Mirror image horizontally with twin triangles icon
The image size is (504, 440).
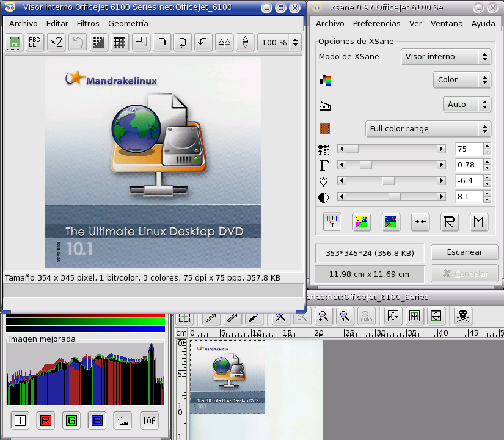[x=224, y=42]
